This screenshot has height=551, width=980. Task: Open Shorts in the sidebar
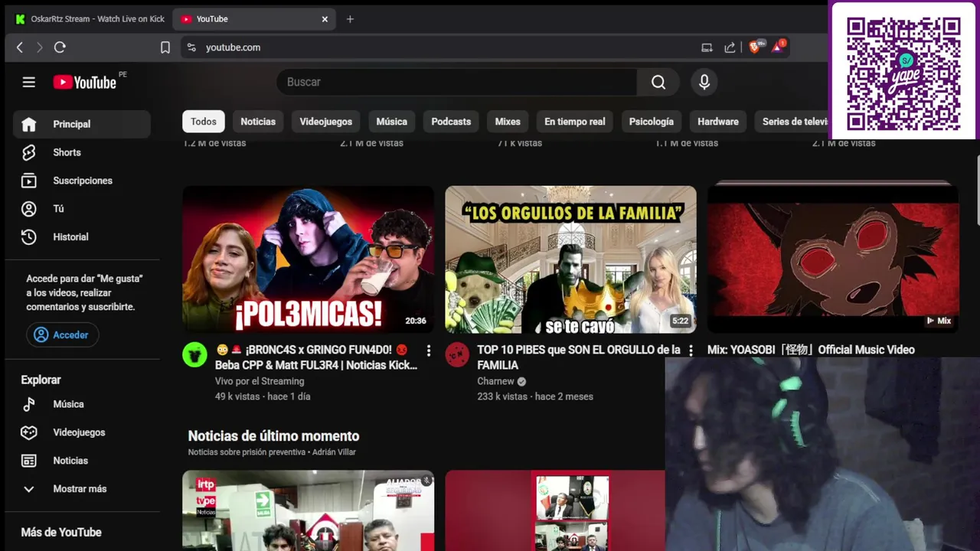coord(82,152)
